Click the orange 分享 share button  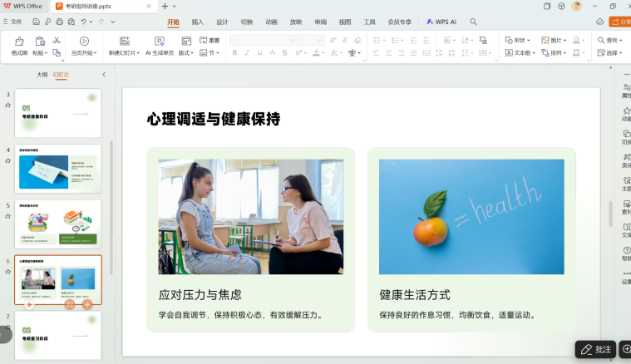(x=620, y=22)
